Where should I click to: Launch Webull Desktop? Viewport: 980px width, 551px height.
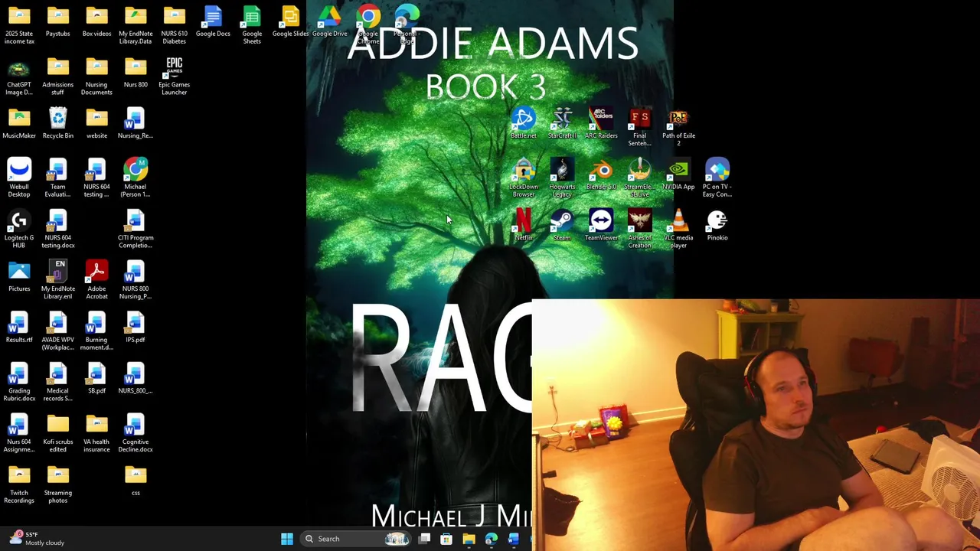19,178
